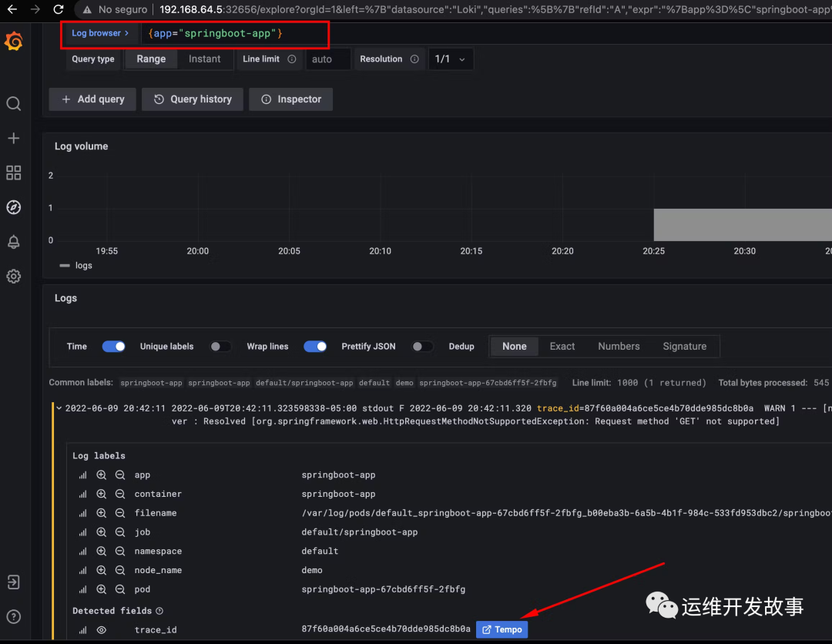Select Range query type
The height and width of the screenshot is (644, 832).
151,59
